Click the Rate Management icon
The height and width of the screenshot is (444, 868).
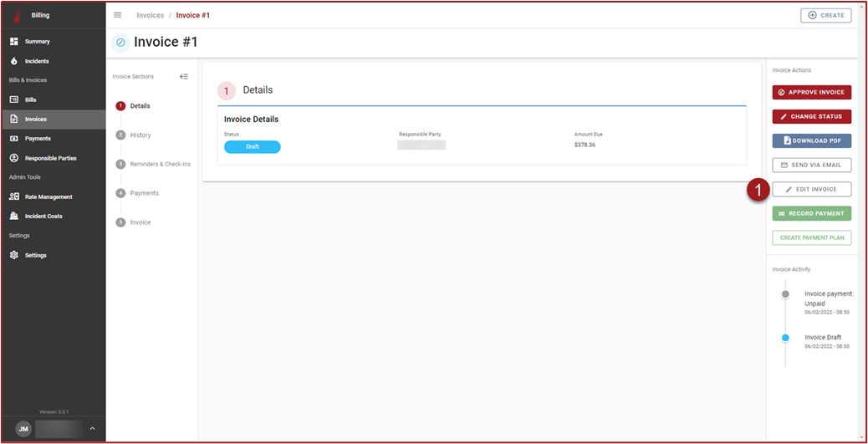click(x=14, y=196)
